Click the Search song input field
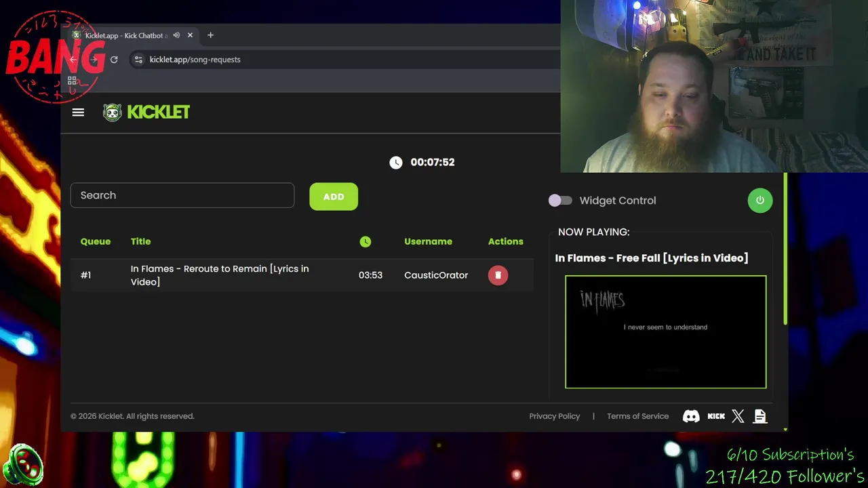The height and width of the screenshot is (488, 868). [x=182, y=195]
